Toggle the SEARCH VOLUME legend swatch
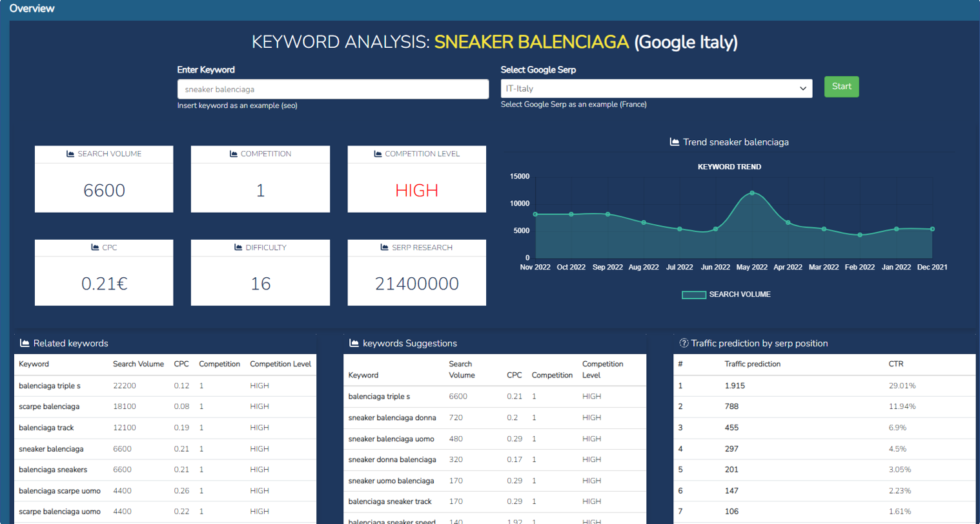The height and width of the screenshot is (524, 980). point(694,295)
